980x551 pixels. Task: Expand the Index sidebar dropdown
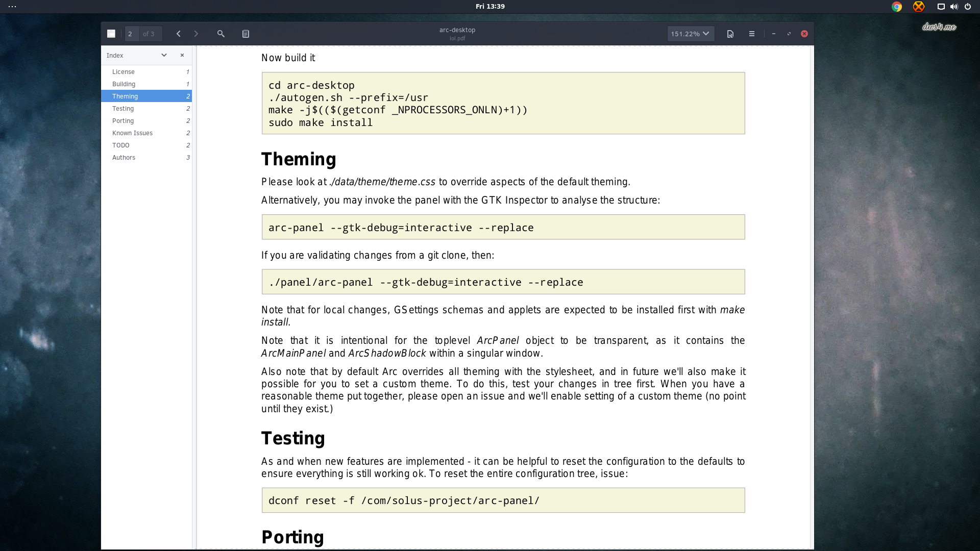coord(164,55)
